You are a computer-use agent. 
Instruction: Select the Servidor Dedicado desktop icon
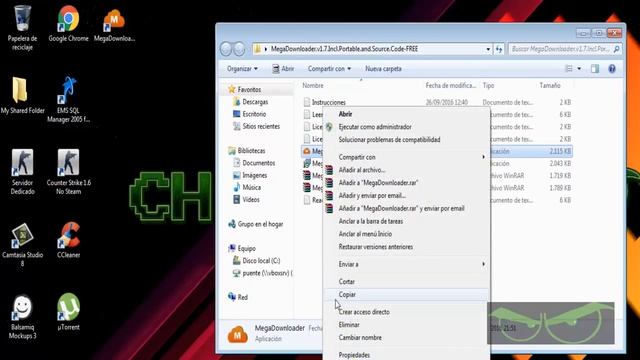(x=22, y=171)
